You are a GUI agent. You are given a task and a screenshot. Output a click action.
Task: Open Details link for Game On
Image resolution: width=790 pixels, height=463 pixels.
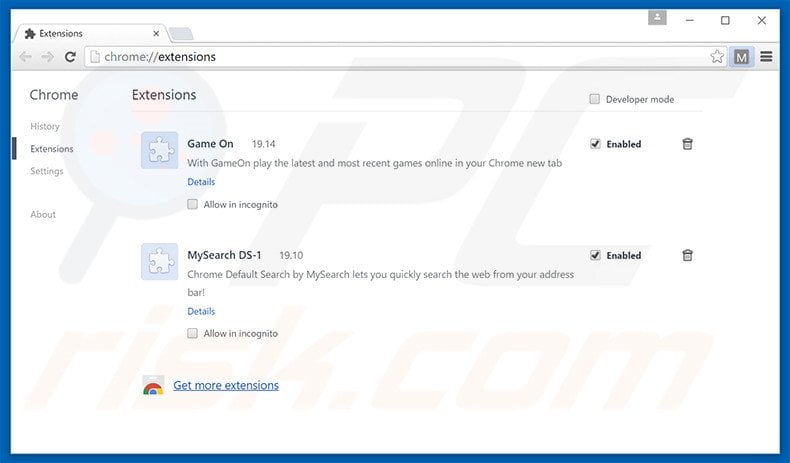[x=201, y=182]
